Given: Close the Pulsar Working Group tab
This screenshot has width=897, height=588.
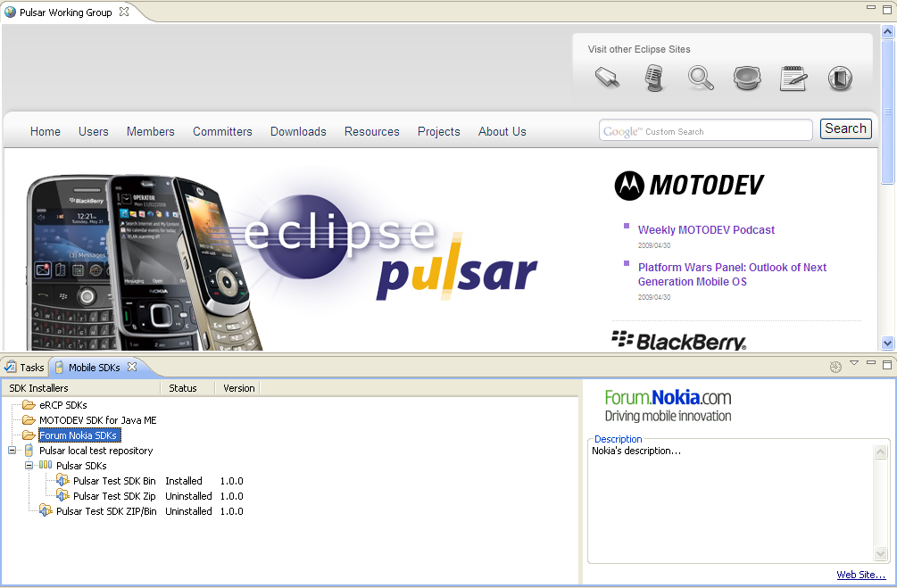Looking at the screenshot, I should tap(124, 12).
